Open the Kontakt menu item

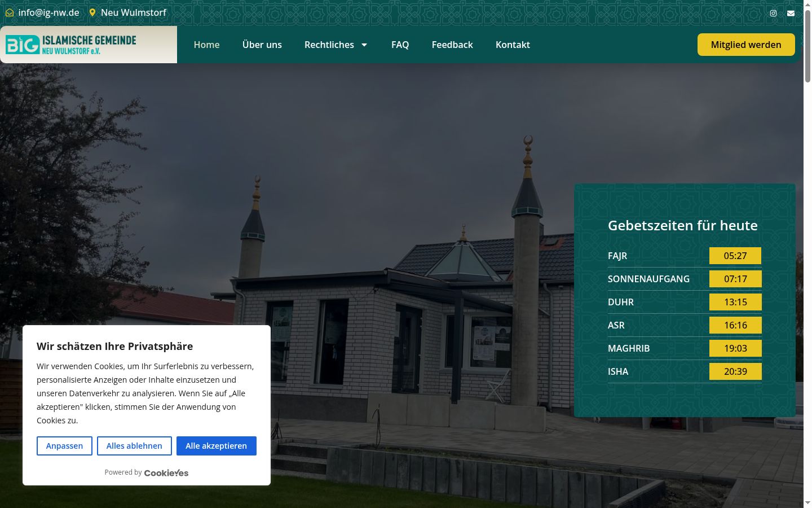click(x=513, y=45)
